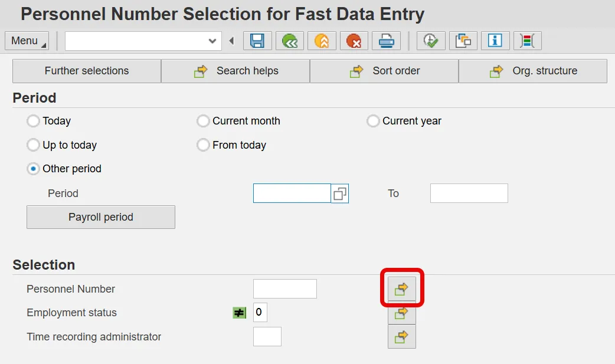Image resolution: width=615 pixels, height=364 pixels.
Task: Click the Execute clock-checkmark icon
Action: point(431,41)
